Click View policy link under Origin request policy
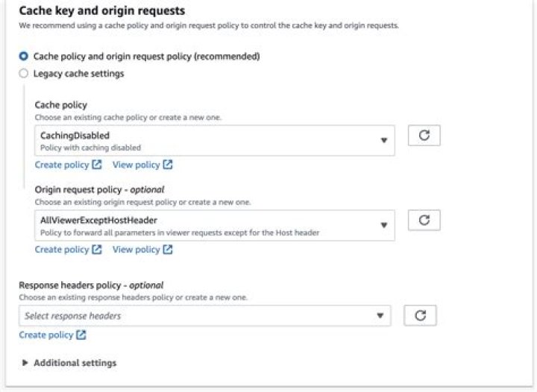This screenshot has height=392, width=537. point(136,250)
